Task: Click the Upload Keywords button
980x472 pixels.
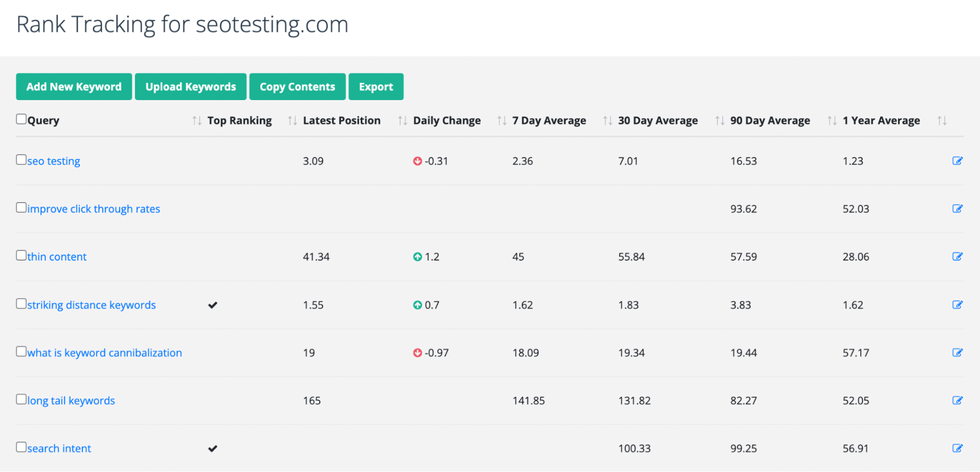Action: pos(191,87)
